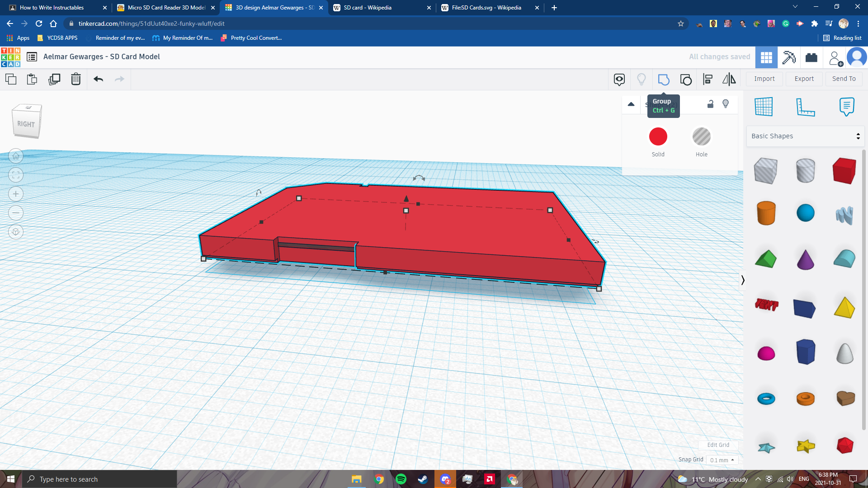The height and width of the screenshot is (488, 868).
Task: Click the Ungroup icon next to Group
Action: 686,79
